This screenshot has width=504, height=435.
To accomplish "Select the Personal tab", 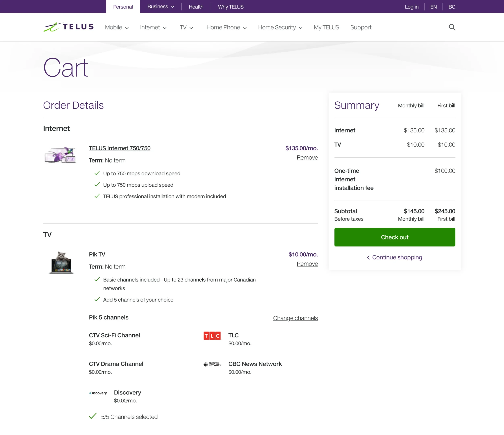I will [x=123, y=7].
